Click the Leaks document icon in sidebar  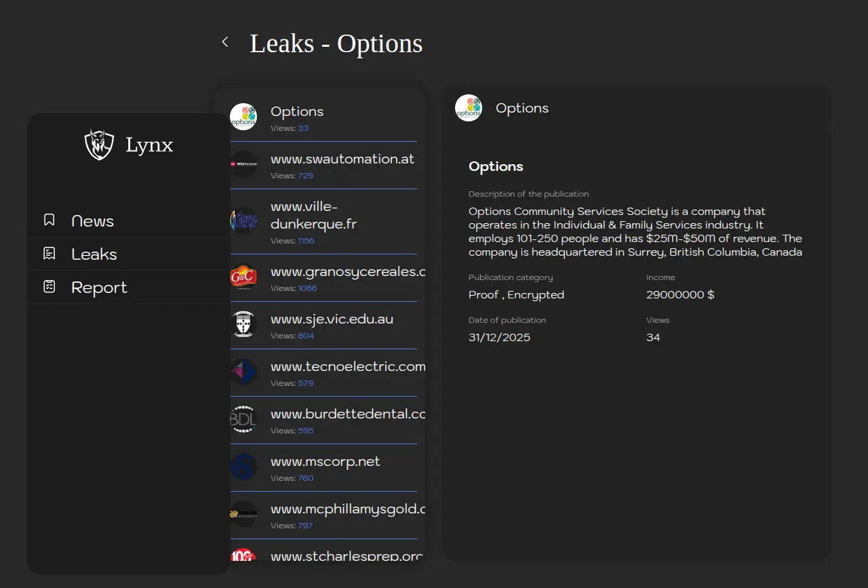point(50,254)
